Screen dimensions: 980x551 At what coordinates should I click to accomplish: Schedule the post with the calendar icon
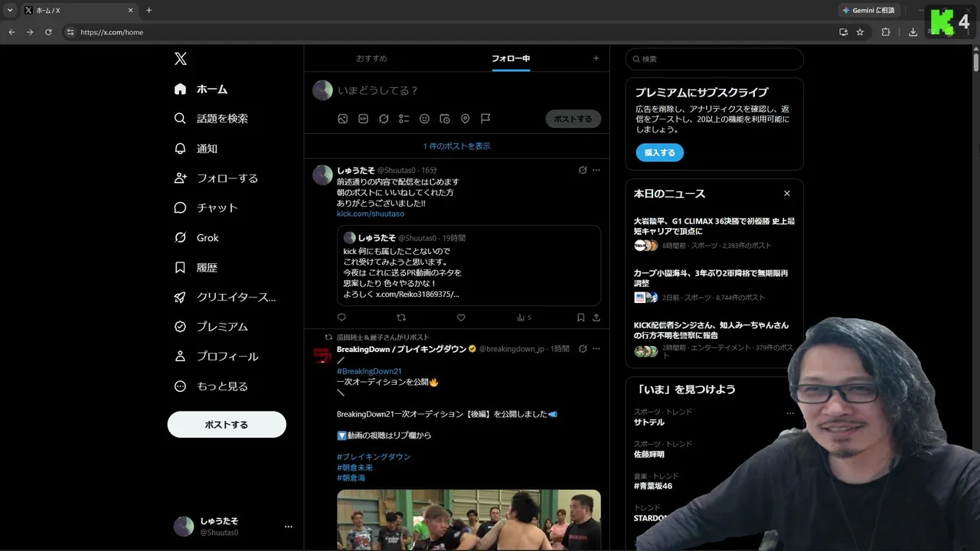coord(445,119)
